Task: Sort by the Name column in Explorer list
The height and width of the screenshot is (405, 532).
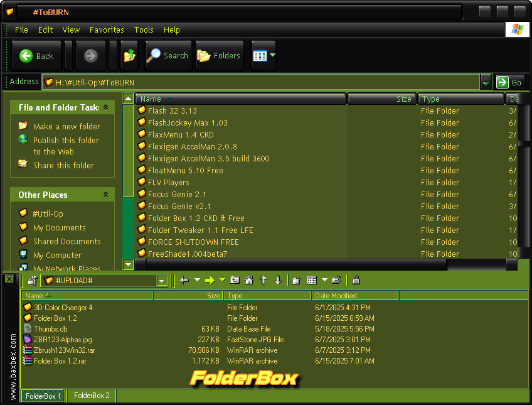Action: (240, 99)
